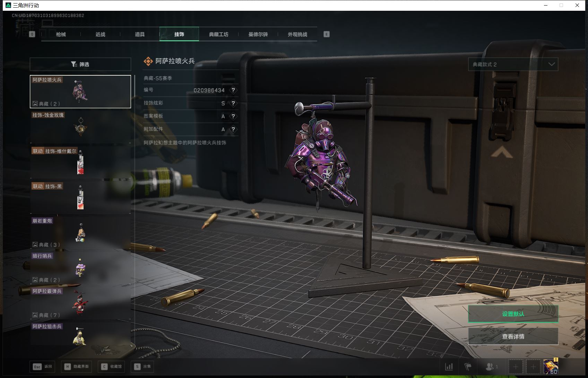
Task: Select the 崩岩重炮 charm in list
Action: [x=80, y=233]
